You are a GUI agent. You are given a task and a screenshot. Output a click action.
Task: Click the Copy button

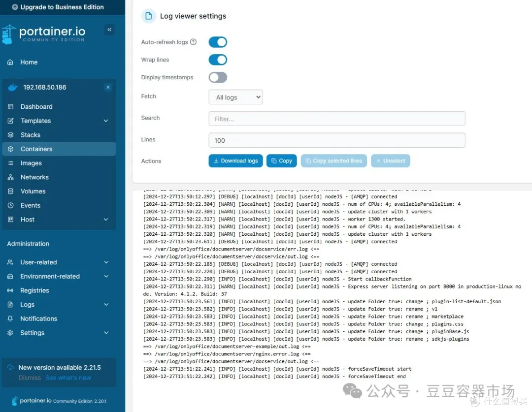(x=282, y=161)
